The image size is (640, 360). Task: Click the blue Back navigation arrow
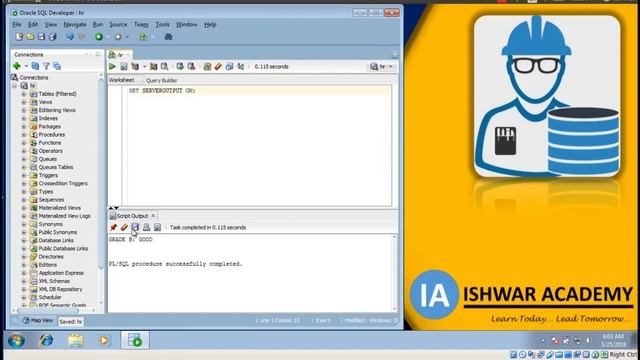click(70, 37)
